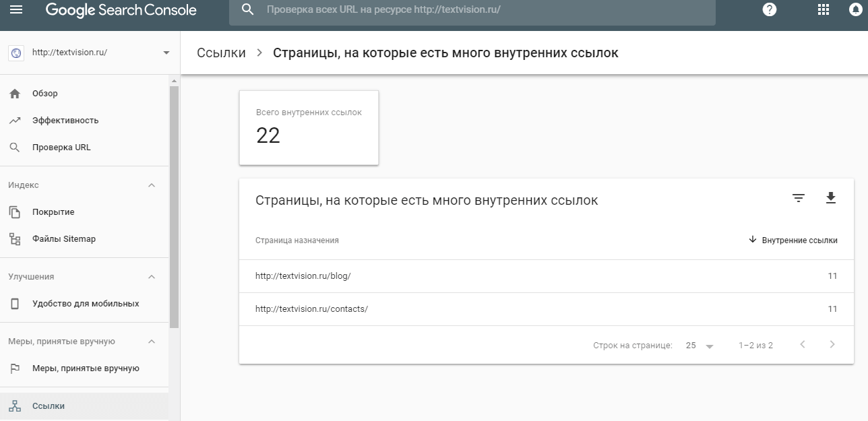Open the navigation hamburger menu
The height and width of the screenshot is (421, 868).
click(17, 9)
